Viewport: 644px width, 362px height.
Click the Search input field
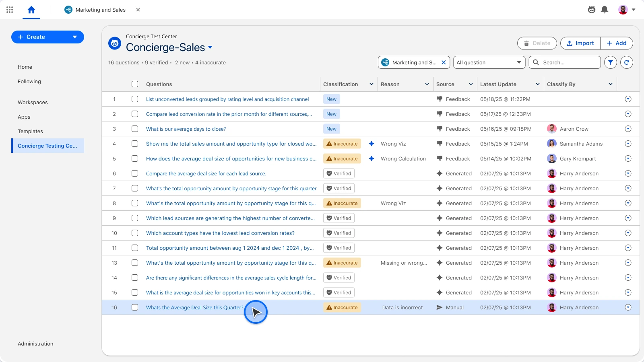(565, 62)
